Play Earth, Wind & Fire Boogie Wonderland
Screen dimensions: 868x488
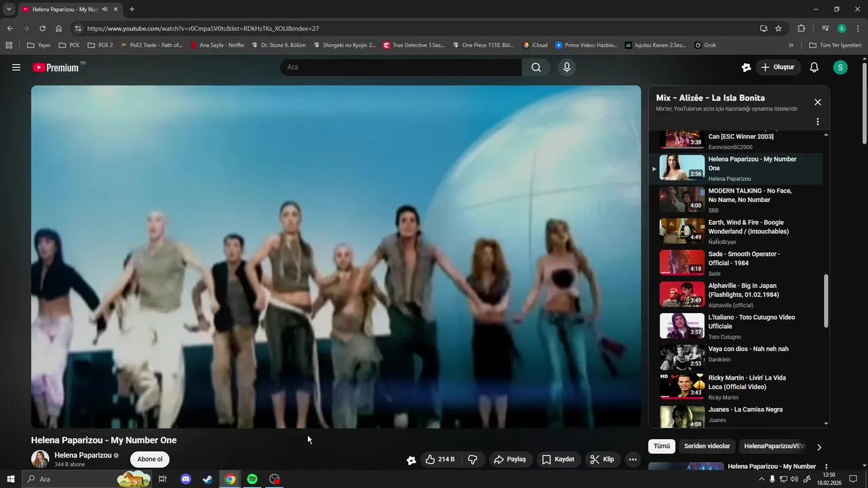736,231
